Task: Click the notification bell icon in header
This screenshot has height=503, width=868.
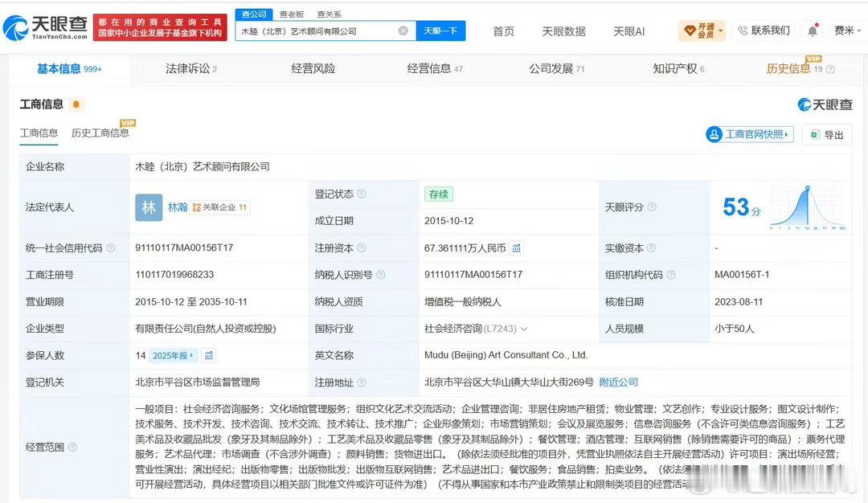Action: pyautogui.click(x=812, y=31)
